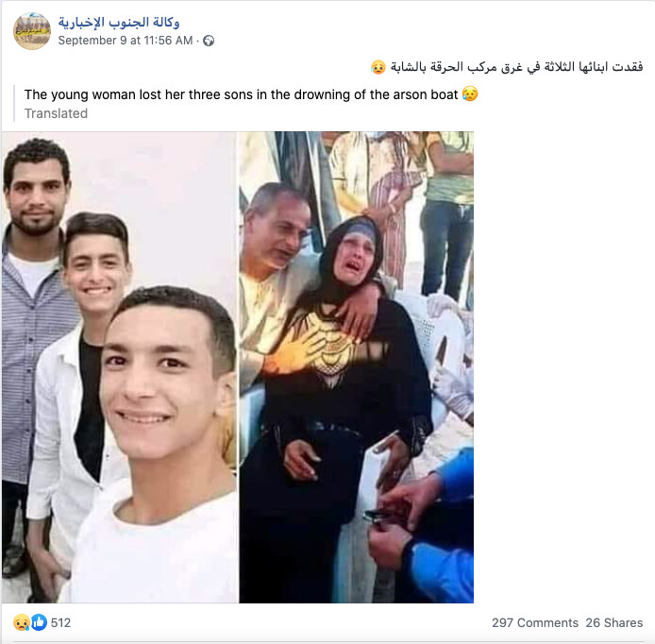Image resolution: width=655 pixels, height=644 pixels.
Task: Click the blue thumbs-up like reaction icon
Action: (x=39, y=622)
